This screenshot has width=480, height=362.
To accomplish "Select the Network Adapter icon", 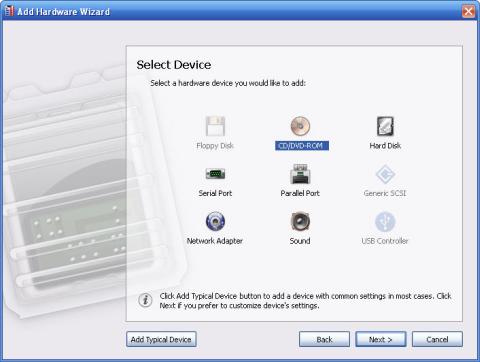I will [x=215, y=221].
